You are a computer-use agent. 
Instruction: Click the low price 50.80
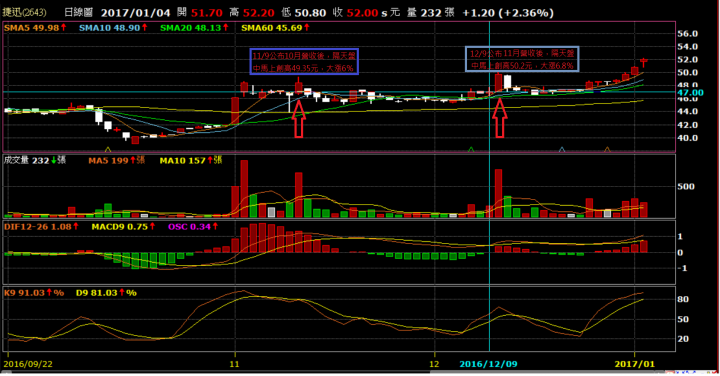click(x=310, y=13)
